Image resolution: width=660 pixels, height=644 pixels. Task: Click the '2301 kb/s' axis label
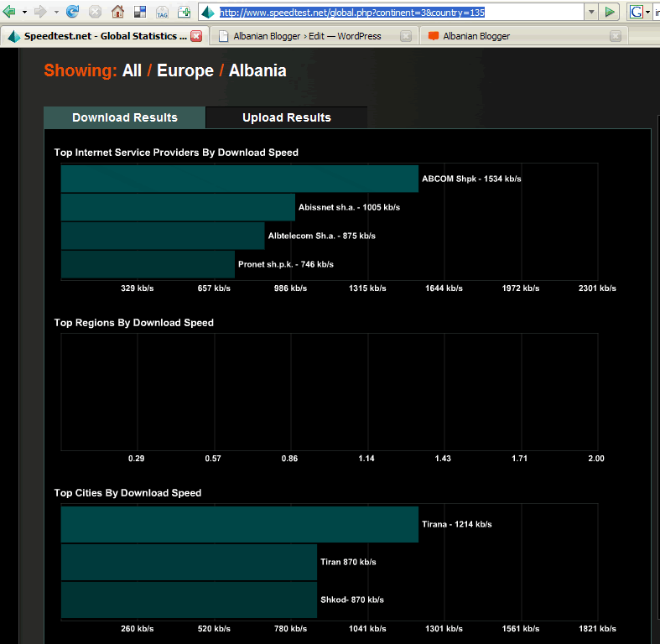597,288
